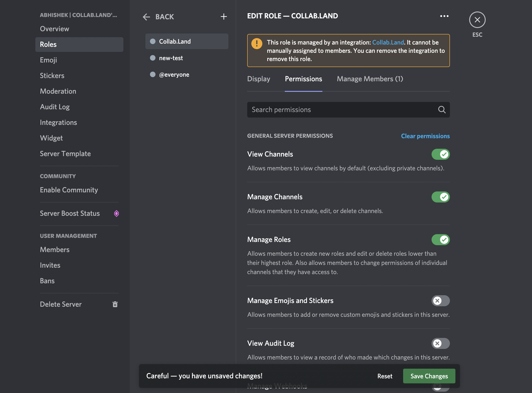The image size is (532, 393).
Task: Enable the View Audit Log permission
Action: (x=441, y=343)
